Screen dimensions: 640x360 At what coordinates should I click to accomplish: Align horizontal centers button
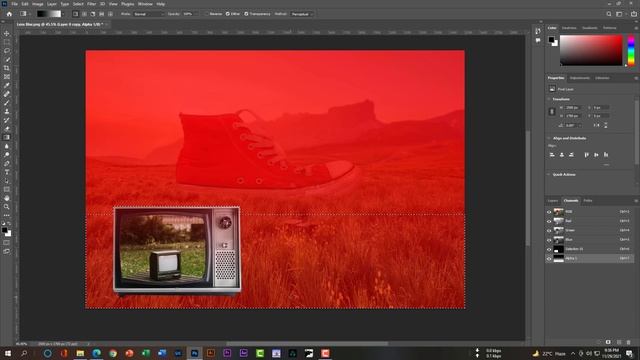[562, 155]
